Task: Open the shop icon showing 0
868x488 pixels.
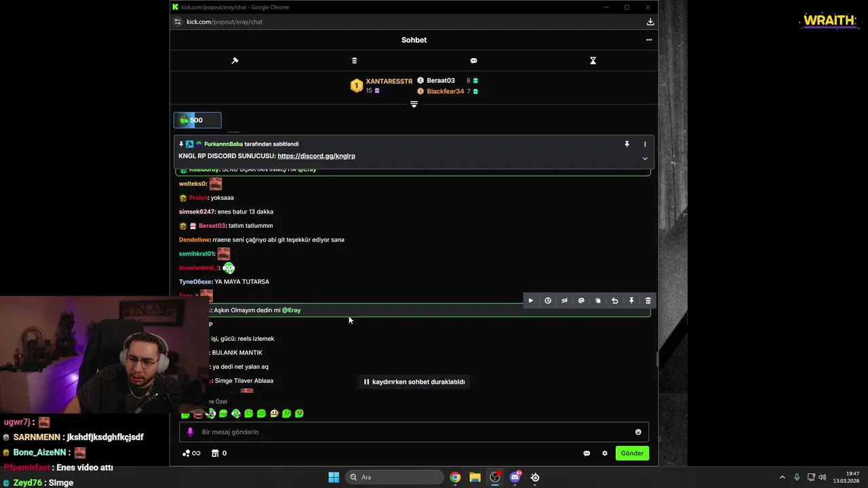Action: coord(219,453)
